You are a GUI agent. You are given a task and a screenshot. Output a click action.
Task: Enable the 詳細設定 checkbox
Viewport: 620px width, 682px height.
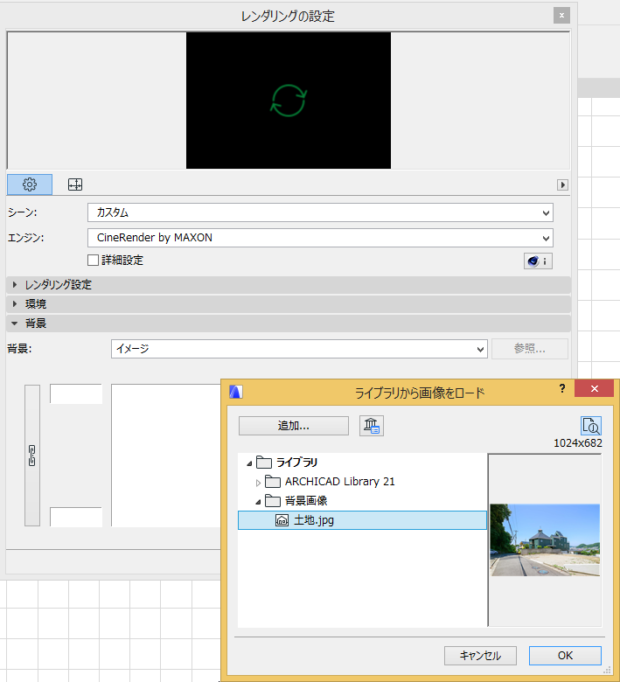(93, 260)
